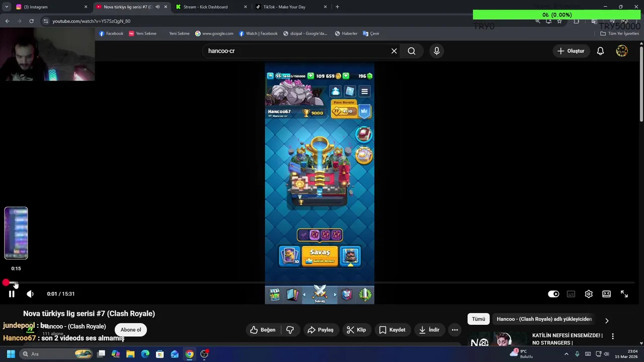Open the Çevir bookmark
644x362 pixels.
coord(371,34)
